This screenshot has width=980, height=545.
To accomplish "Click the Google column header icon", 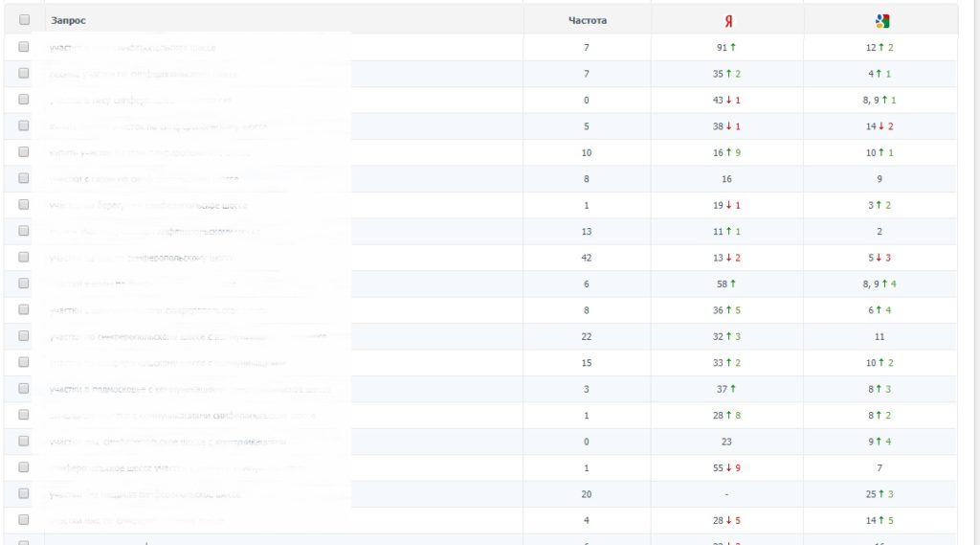I will (881, 21).
